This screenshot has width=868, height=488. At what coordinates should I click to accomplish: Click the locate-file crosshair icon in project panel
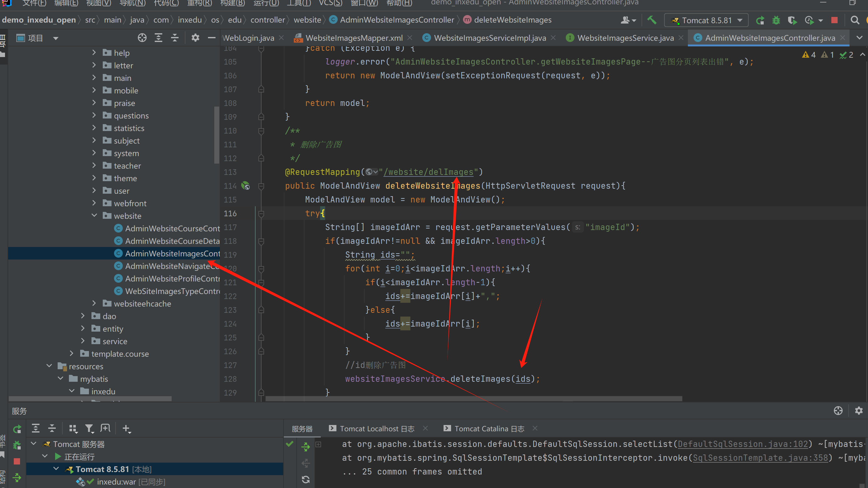[142, 38]
